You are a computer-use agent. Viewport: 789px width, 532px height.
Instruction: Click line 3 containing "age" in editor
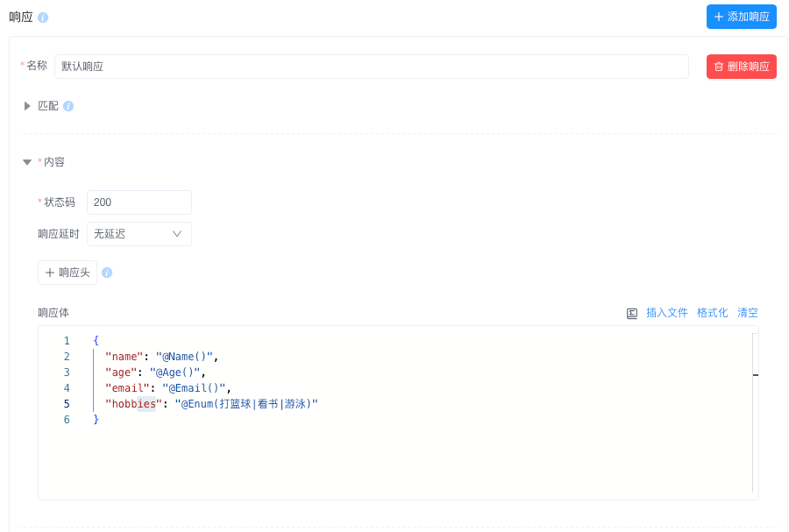point(155,372)
